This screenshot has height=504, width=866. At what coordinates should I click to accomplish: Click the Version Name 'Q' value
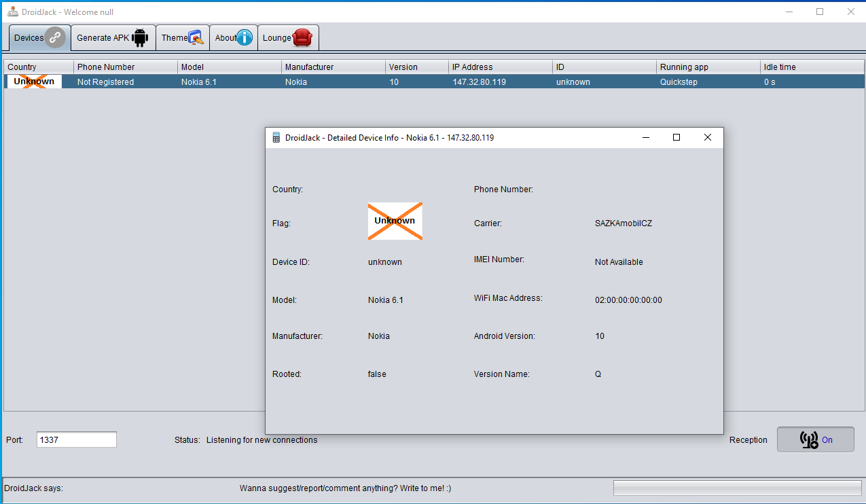tap(598, 374)
